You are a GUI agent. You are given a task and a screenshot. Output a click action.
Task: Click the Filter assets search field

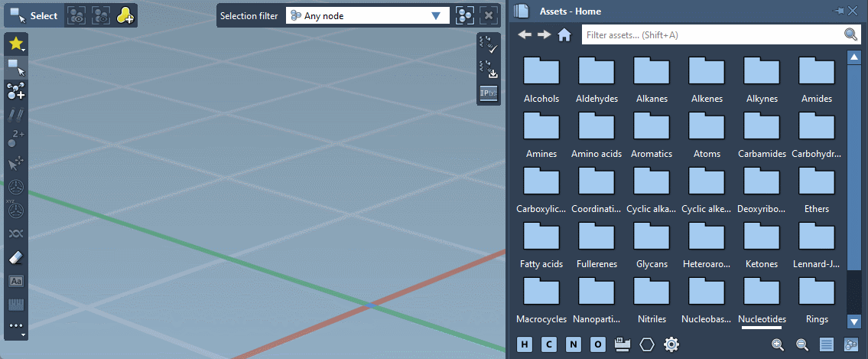[x=711, y=34]
